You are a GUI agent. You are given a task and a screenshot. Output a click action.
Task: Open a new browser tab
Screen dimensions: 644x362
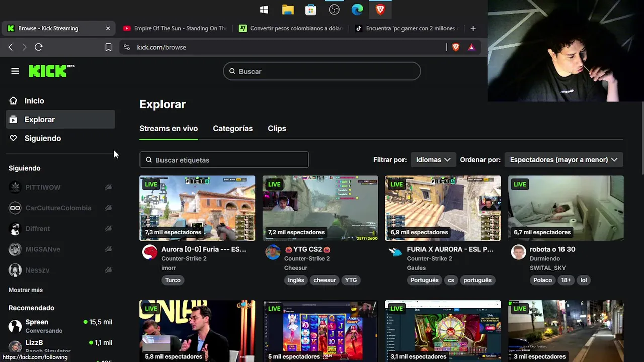[473, 28]
